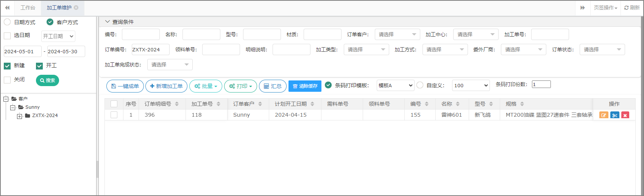Sort by 订单明细号 column sort arrows

(177, 104)
